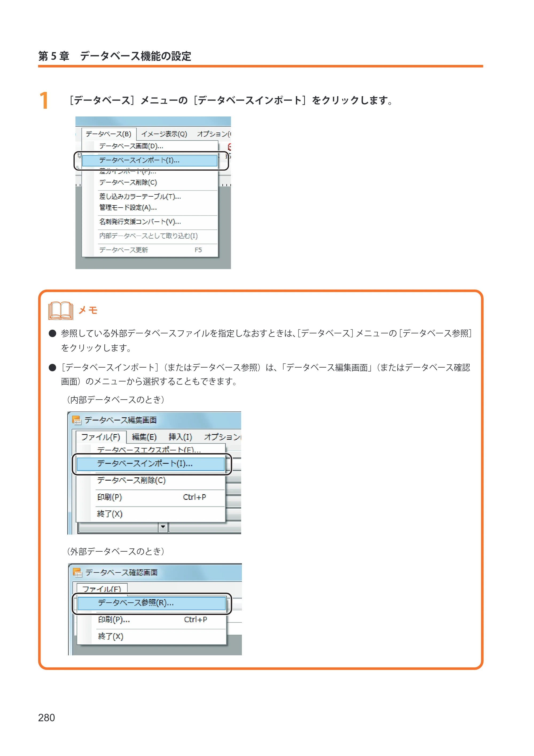Open 差し込みカラーテーブル(T)... entry
This screenshot has height=756, width=534.
click(x=150, y=197)
